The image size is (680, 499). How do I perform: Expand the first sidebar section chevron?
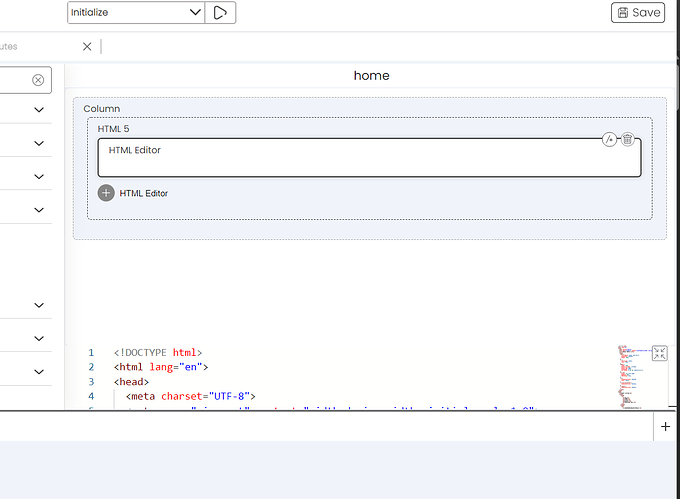(x=39, y=110)
